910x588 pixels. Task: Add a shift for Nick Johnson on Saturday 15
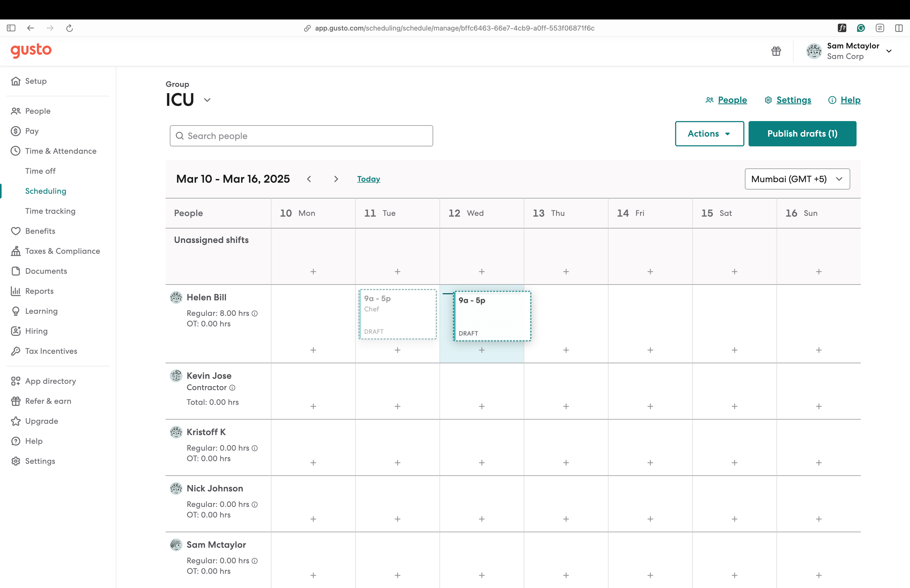734,519
